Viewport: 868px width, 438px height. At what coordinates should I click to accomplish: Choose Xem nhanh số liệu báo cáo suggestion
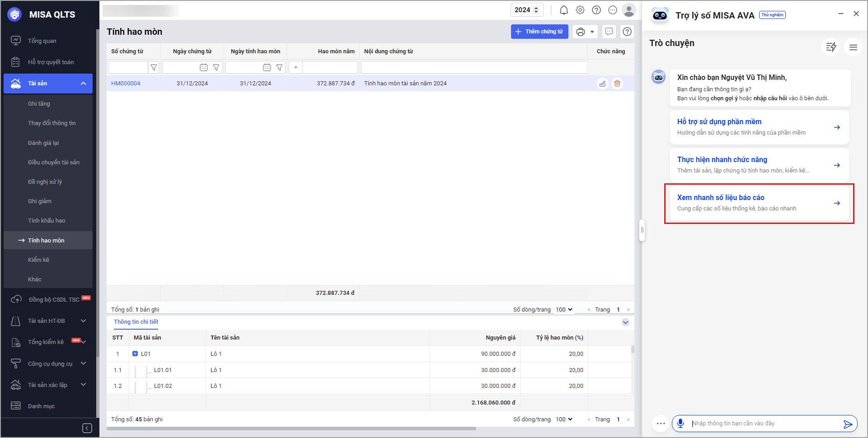pos(759,203)
